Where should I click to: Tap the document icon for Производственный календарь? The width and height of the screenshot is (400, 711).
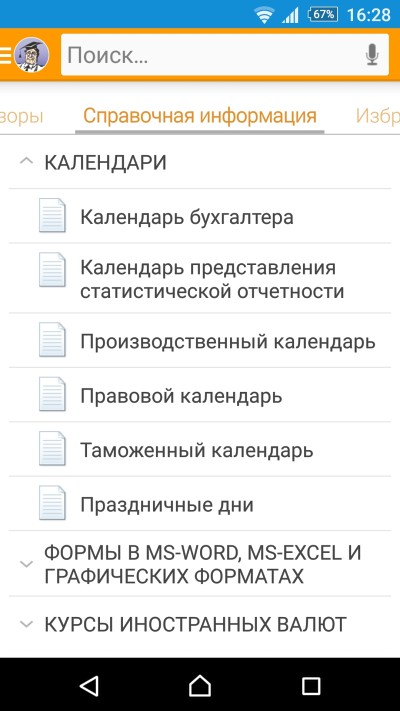coord(52,340)
